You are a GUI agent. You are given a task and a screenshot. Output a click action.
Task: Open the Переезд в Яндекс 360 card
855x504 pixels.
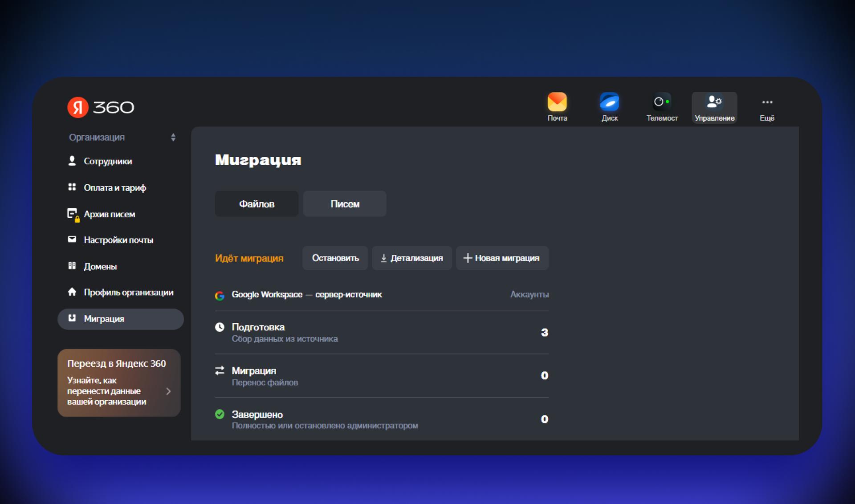point(119,383)
